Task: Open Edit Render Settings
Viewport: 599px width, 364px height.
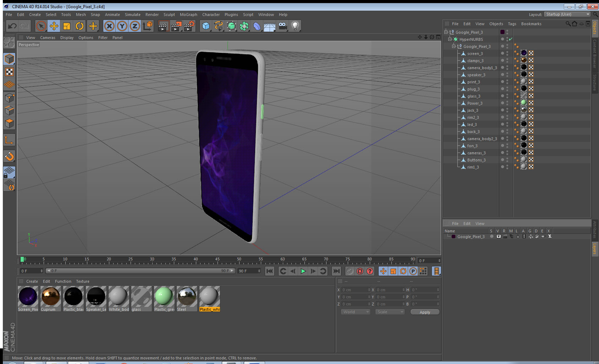Action: 189,26
